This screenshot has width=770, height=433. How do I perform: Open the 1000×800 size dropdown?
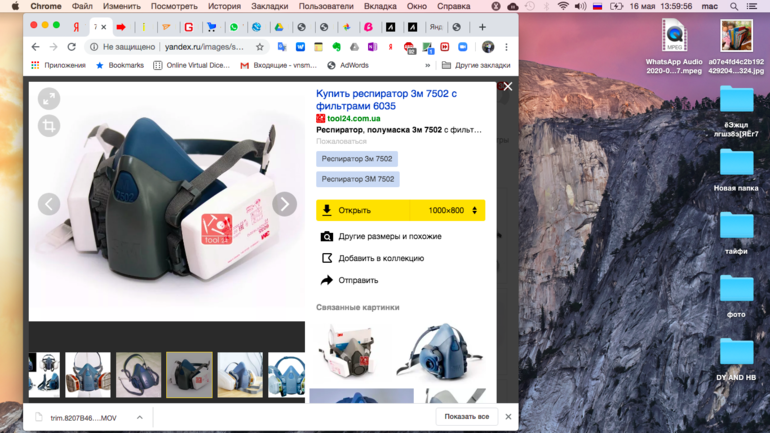tap(448, 210)
